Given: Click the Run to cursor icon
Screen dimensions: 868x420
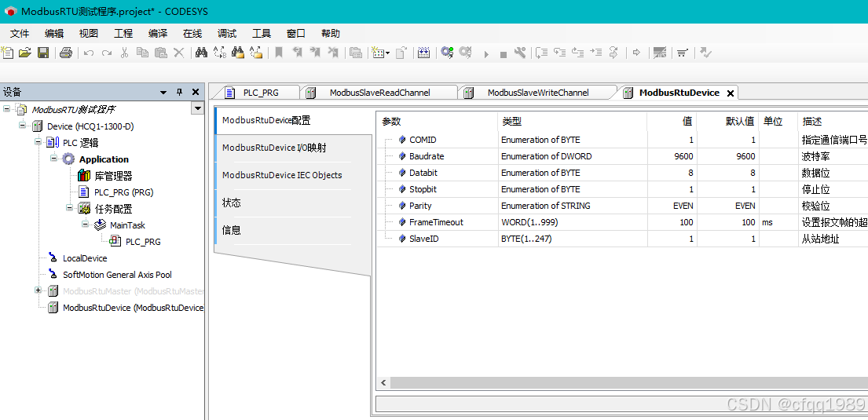Looking at the screenshot, I should click(x=595, y=53).
